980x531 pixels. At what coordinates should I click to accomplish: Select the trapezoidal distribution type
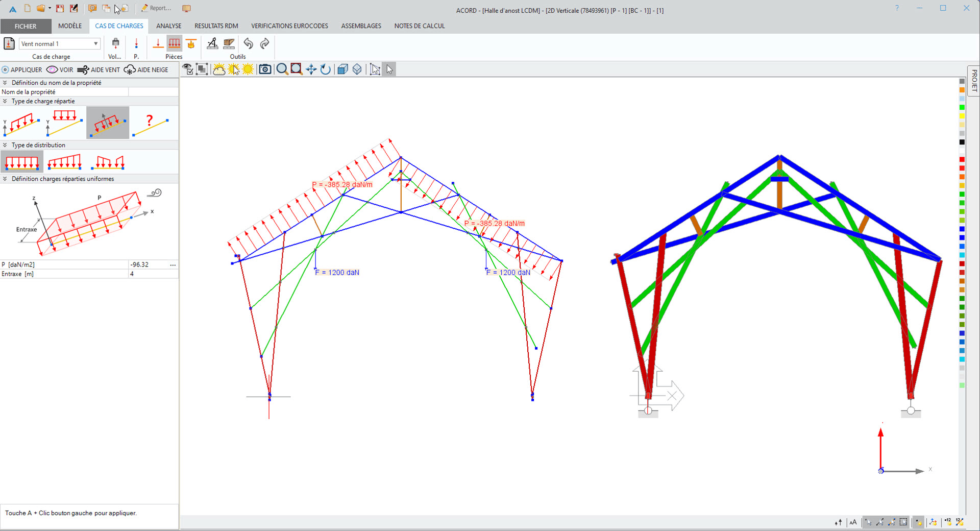point(64,162)
